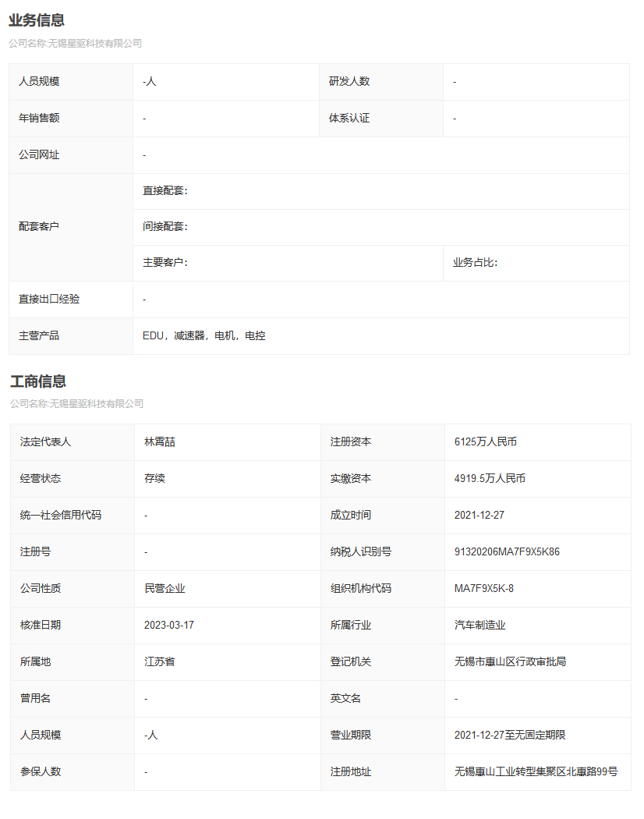
Task: Select the value 民营企业
Action: [x=165, y=589]
